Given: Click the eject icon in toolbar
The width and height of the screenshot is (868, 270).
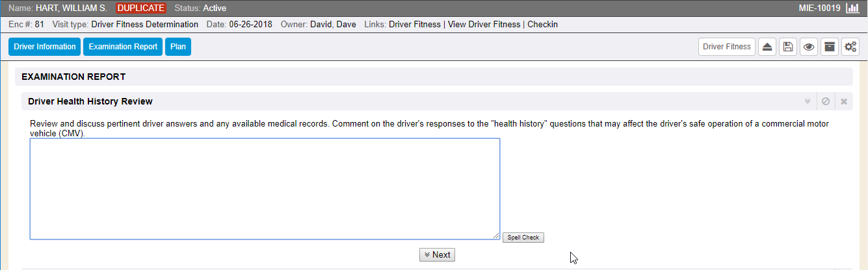Looking at the screenshot, I should pos(767,47).
